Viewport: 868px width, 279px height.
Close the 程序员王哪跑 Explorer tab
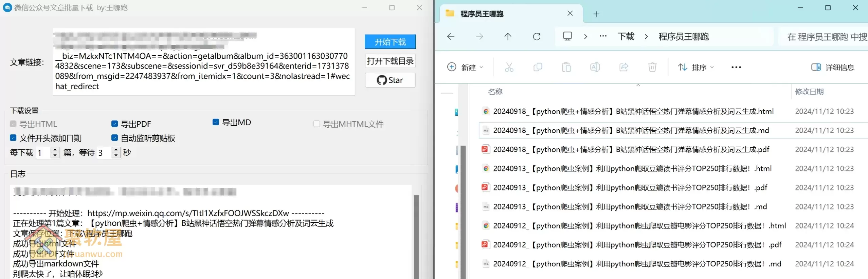[x=570, y=14]
